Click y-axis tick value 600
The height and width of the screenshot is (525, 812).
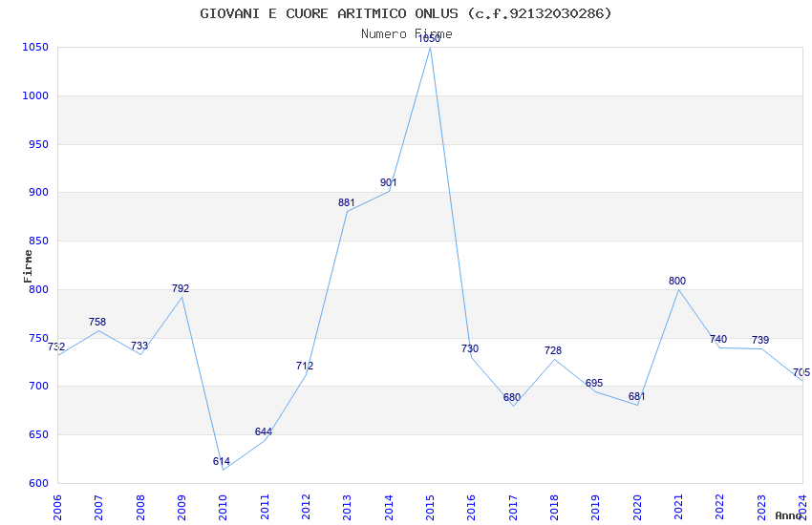click(x=38, y=484)
